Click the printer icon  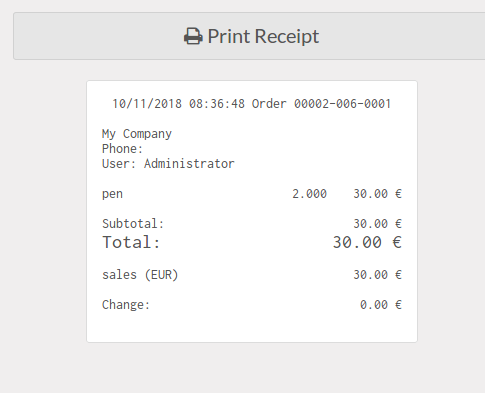coord(193,36)
